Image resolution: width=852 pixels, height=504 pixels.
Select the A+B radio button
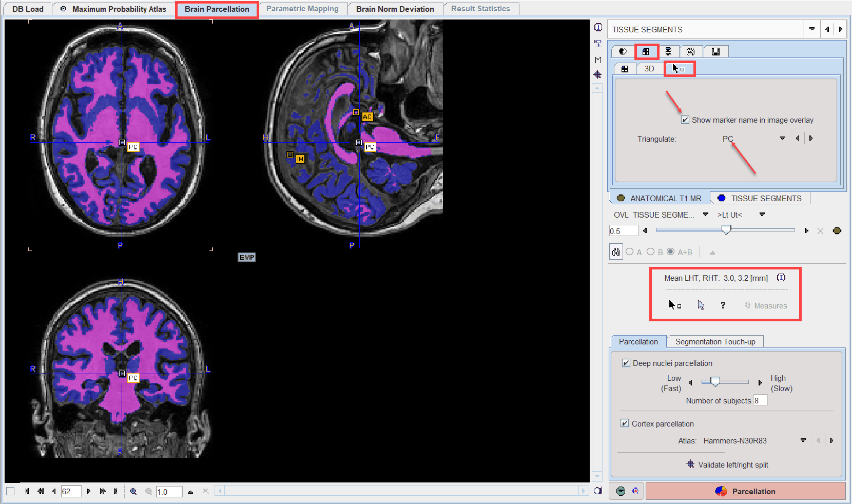click(x=670, y=251)
